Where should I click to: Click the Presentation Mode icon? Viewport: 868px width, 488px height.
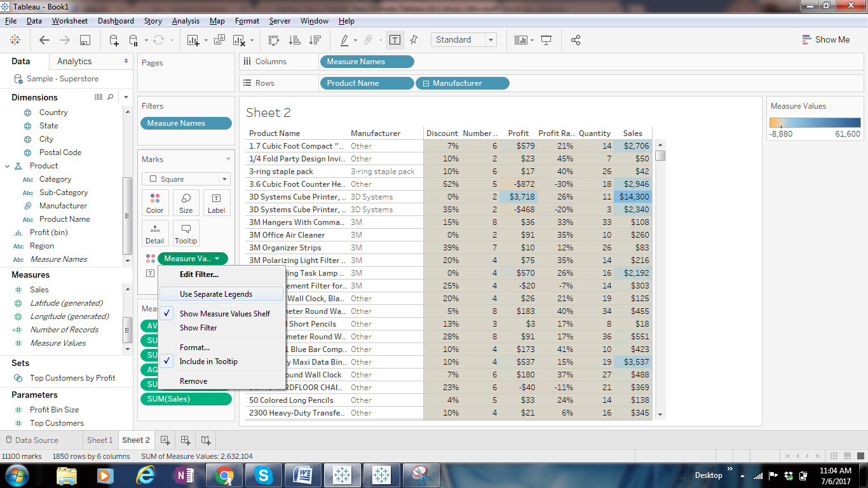546,40
